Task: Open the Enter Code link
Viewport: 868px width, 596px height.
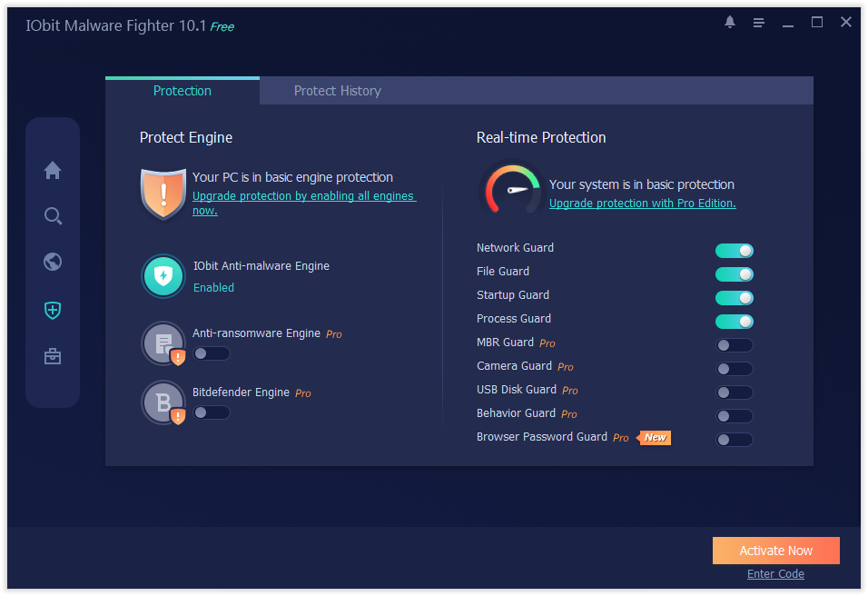Action: (775, 573)
